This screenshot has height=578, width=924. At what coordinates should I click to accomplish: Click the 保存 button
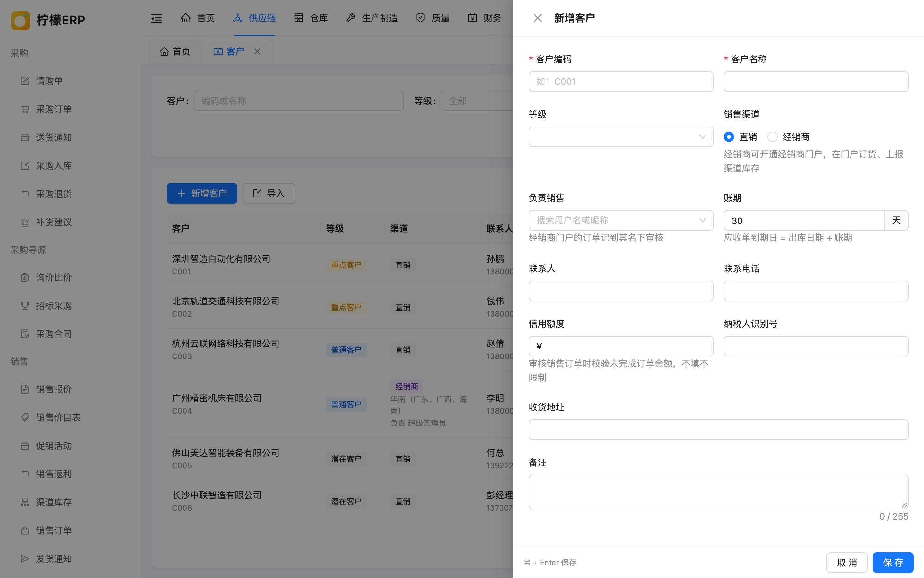[893, 562]
